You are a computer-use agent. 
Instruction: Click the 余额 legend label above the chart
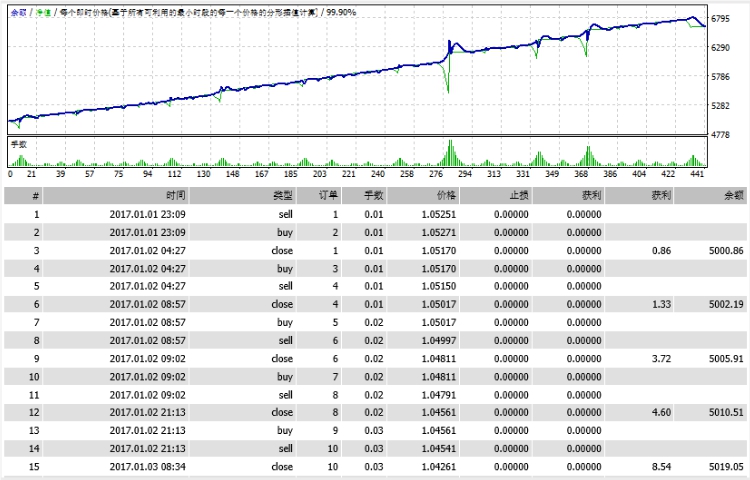point(19,13)
